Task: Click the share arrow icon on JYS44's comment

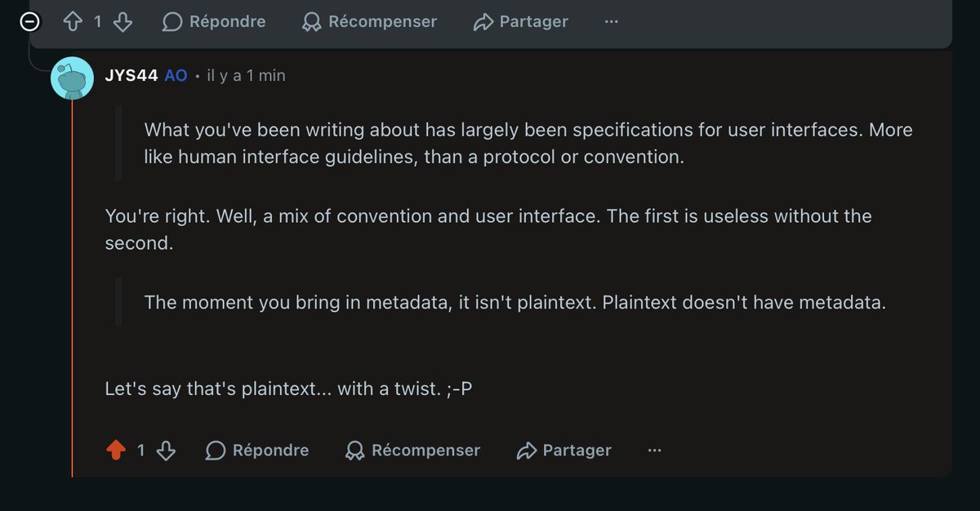Action: tap(527, 451)
